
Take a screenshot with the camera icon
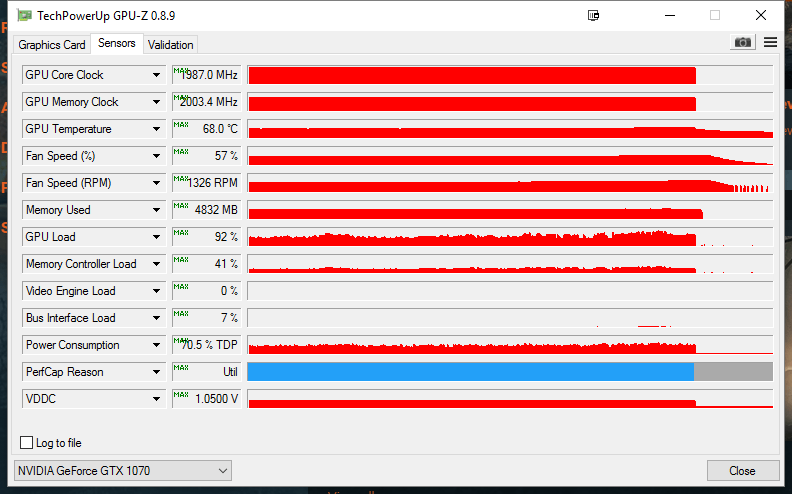742,42
